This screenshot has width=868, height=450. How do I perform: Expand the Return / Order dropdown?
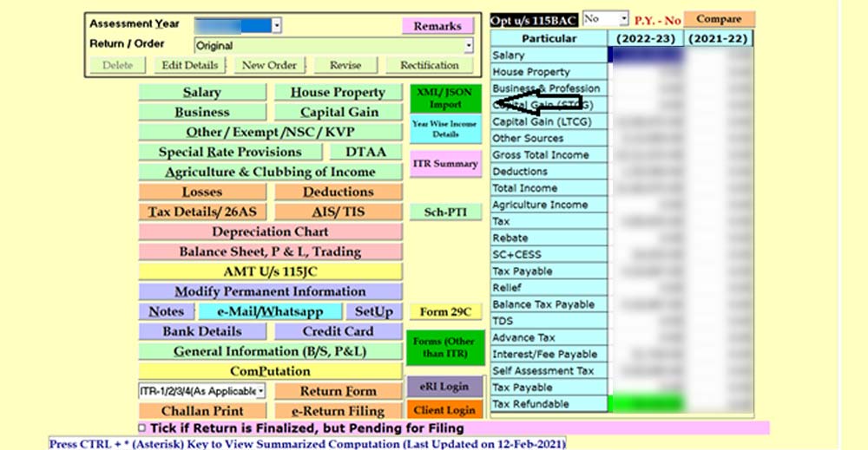(469, 45)
